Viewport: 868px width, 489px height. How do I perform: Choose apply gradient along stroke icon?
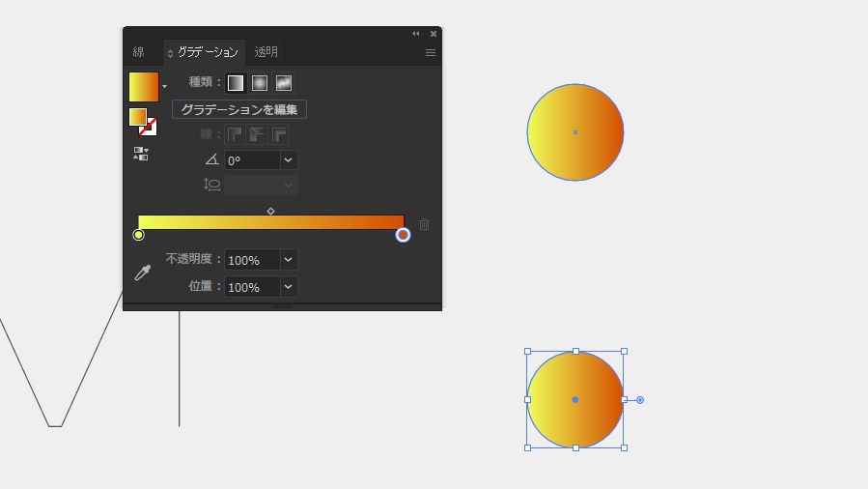coord(257,134)
